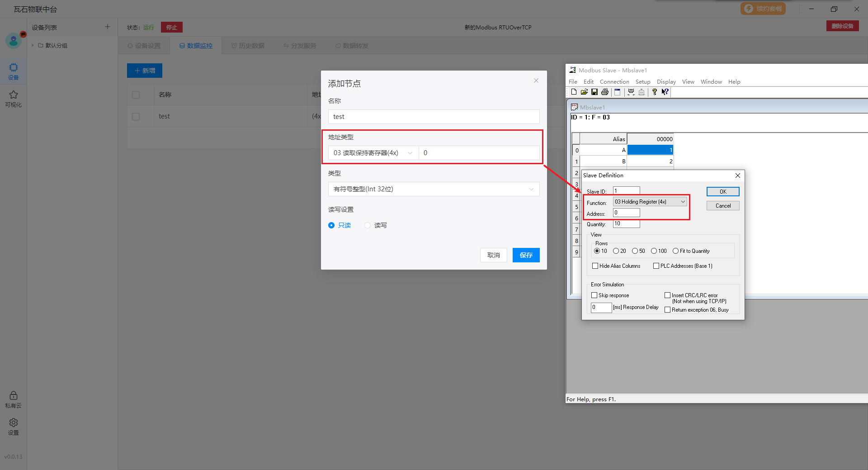The image size is (868, 470).
Task: Click the Connect icon in Modbus Slave toolbar
Action: (631, 92)
